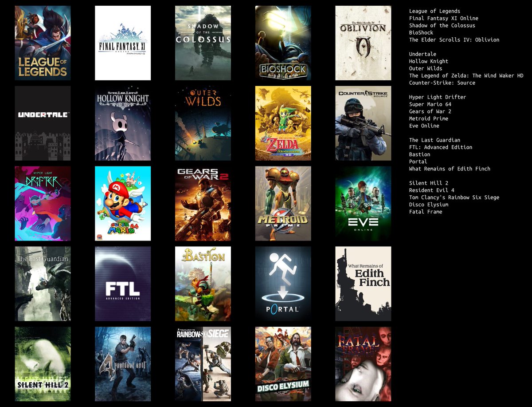Click the Undertale cover thumbnail
This screenshot has width=532, height=407.
43,123
